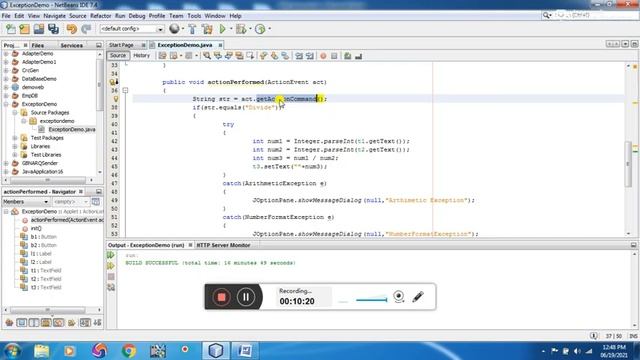Screen dimensions: 640x360
Task: Click the sort icon at the end of the Navigator bottom bar
Action: (x=97, y=323)
